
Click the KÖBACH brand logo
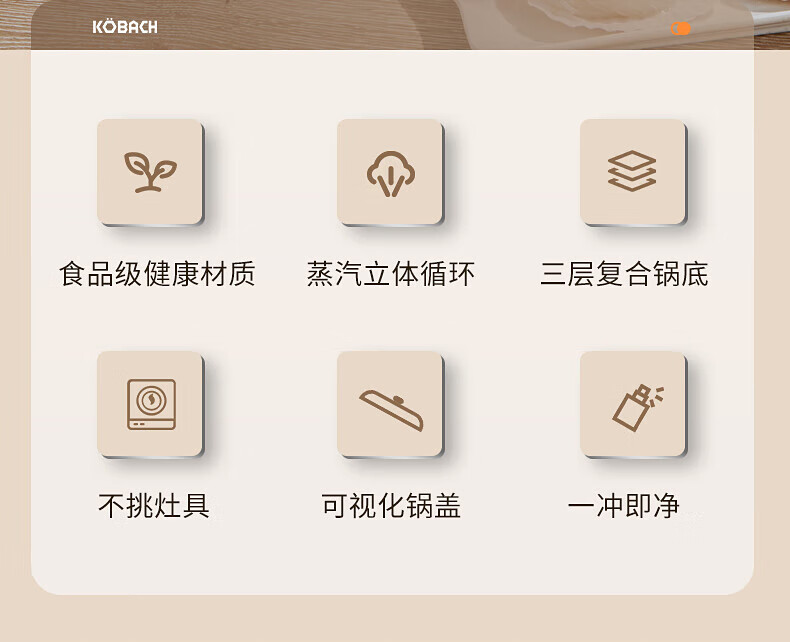click(125, 27)
